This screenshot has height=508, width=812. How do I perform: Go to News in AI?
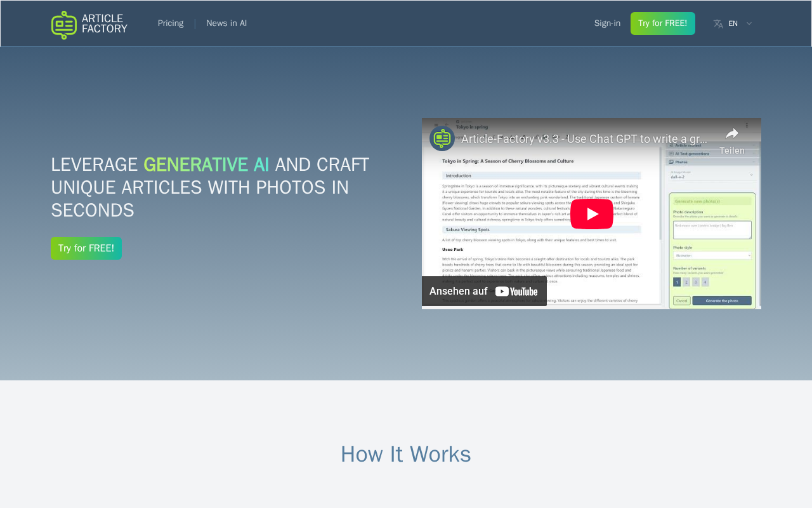[226, 23]
